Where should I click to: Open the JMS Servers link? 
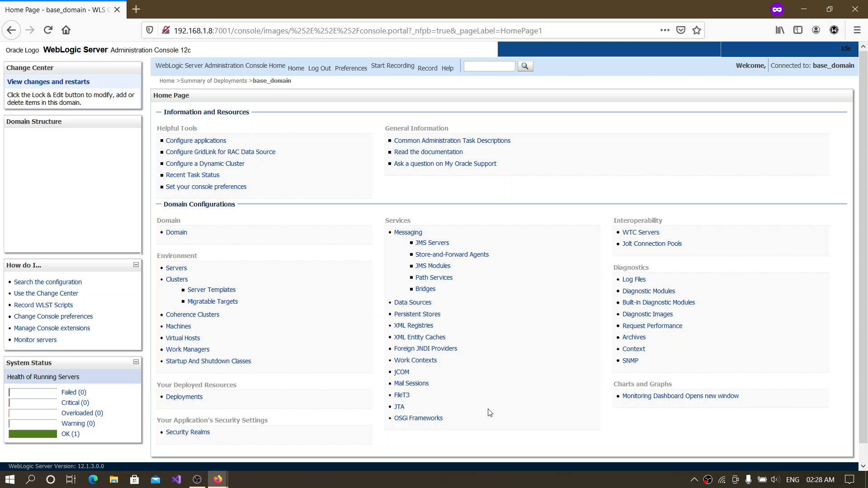coord(432,243)
